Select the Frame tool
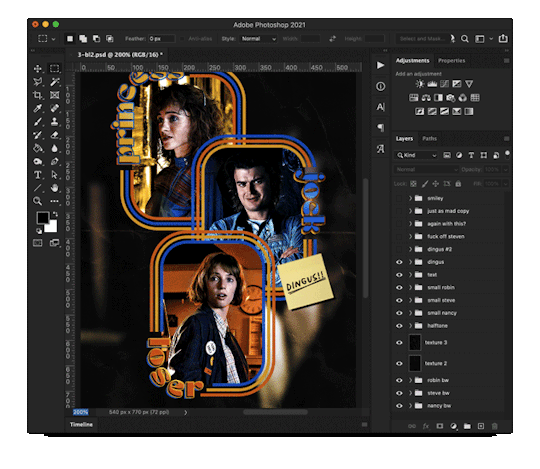Screen dimensions: 540x469 pos(54,95)
